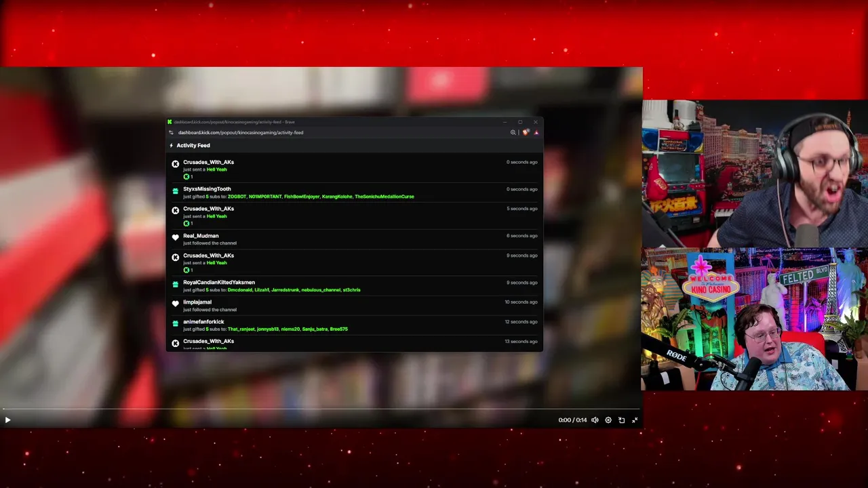Open niems20 gifted sub recipient

290,329
